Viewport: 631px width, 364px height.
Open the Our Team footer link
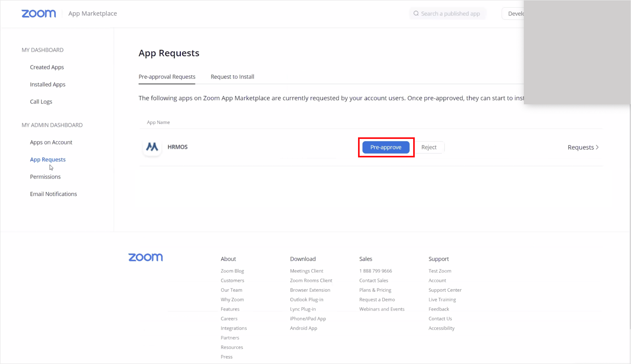tap(231, 290)
